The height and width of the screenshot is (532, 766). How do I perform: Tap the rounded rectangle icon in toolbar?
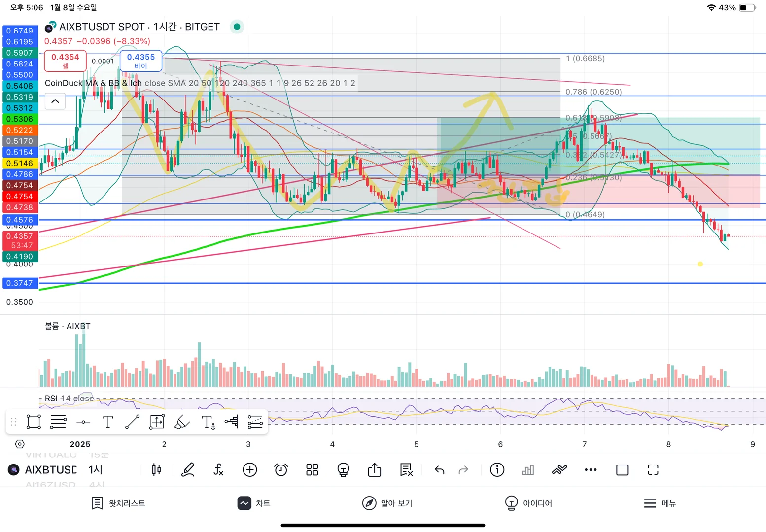623,470
